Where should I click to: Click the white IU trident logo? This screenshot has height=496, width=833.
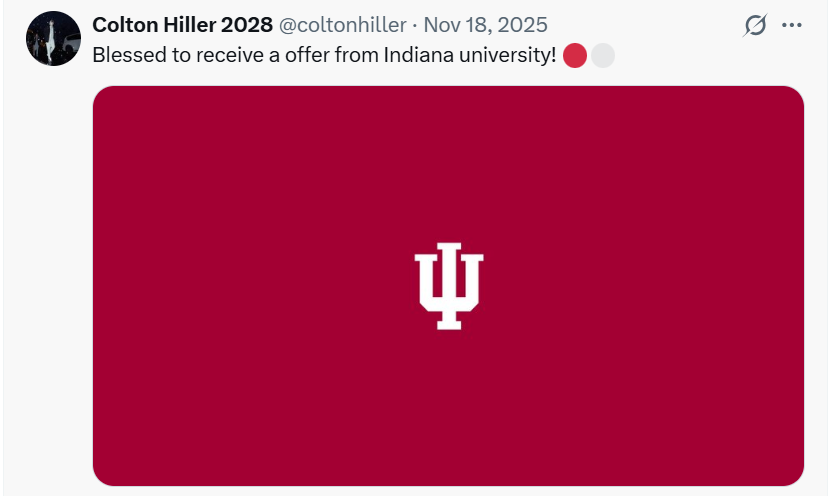click(x=449, y=285)
